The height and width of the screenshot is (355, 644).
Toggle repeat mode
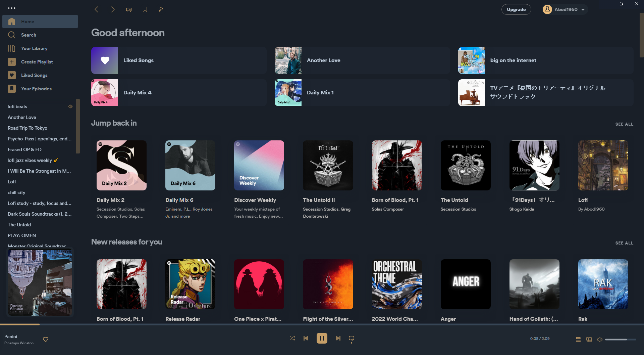[352, 339]
